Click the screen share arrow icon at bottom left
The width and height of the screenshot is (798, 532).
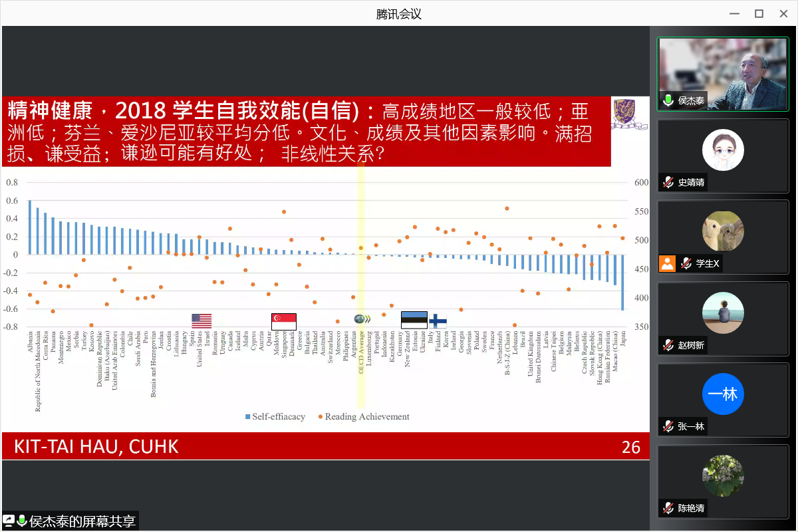tap(9, 521)
